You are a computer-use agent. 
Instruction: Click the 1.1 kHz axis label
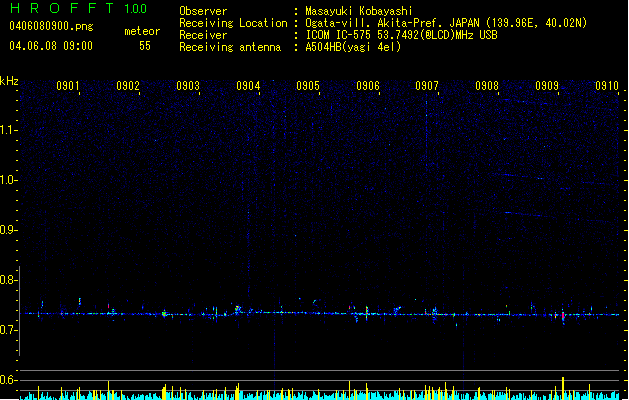pyautogui.click(x=9, y=130)
